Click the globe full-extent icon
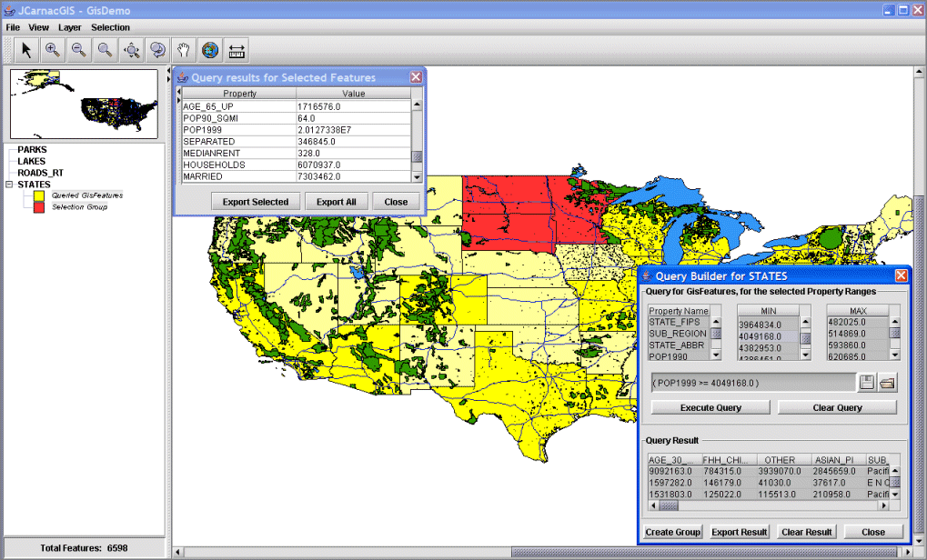Image resolution: width=927 pixels, height=560 pixels. (x=210, y=50)
